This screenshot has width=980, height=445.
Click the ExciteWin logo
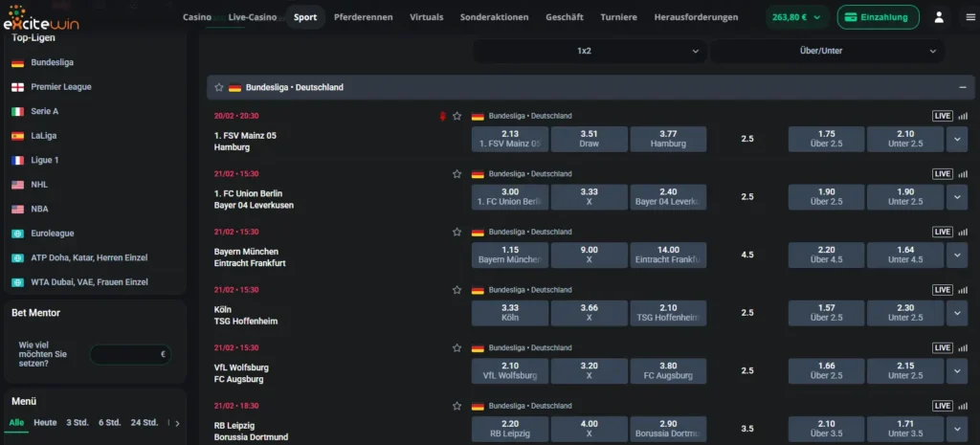41,19
